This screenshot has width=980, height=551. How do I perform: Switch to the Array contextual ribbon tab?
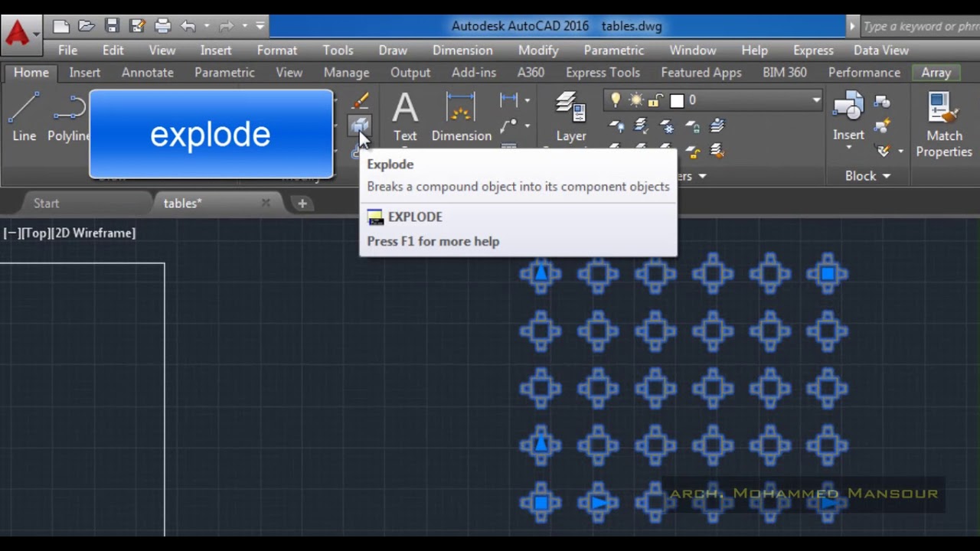936,72
